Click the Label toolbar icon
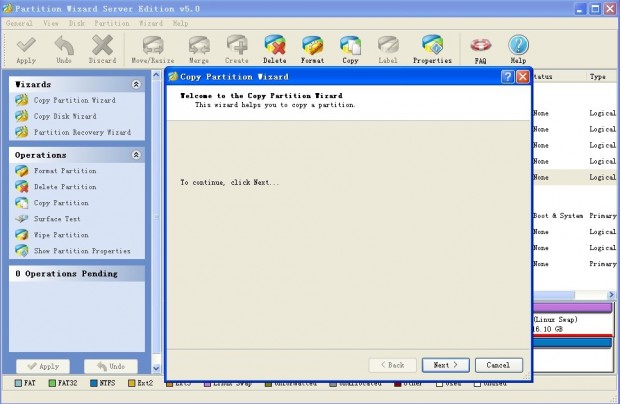Viewport: 620px width, 404px height. coord(388,49)
